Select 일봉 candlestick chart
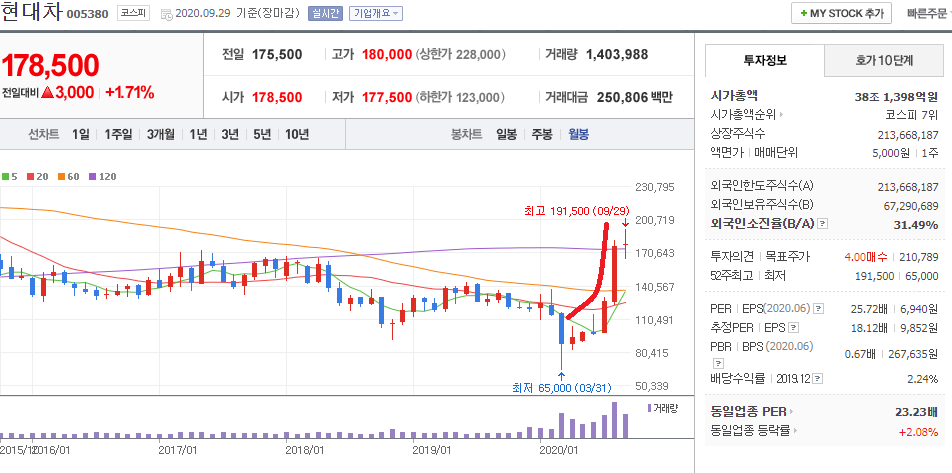This screenshot has width=952, height=473. 506,134
